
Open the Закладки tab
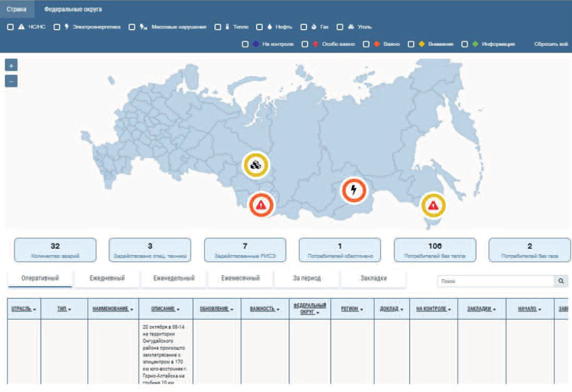374,279
